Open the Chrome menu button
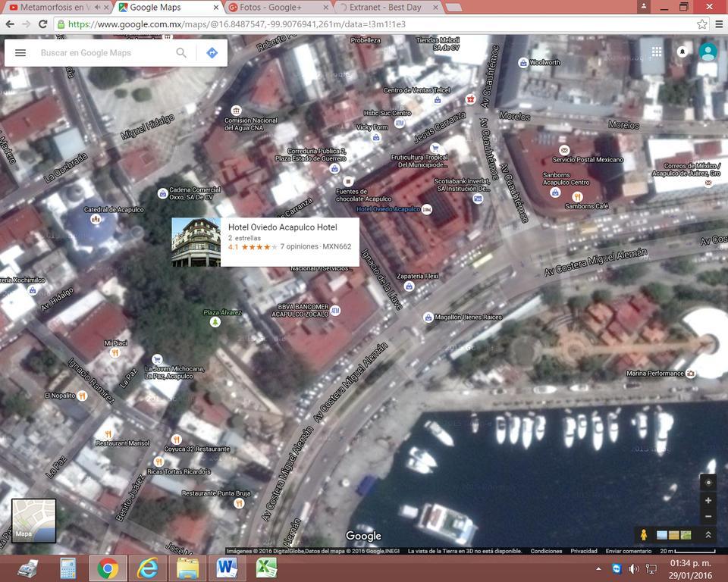The image size is (728, 582). click(719, 24)
